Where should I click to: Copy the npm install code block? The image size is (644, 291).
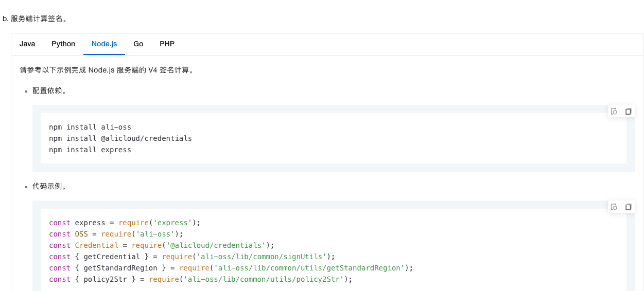pos(628,112)
